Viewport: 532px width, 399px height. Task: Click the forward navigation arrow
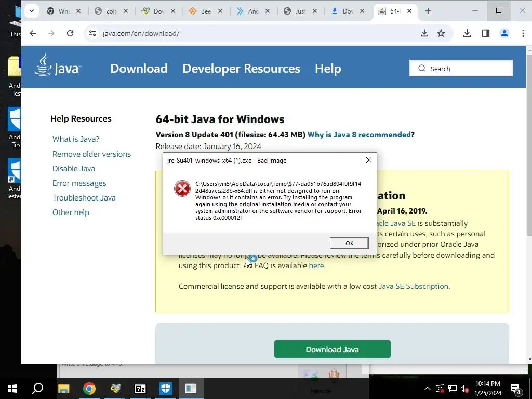[x=51, y=33]
